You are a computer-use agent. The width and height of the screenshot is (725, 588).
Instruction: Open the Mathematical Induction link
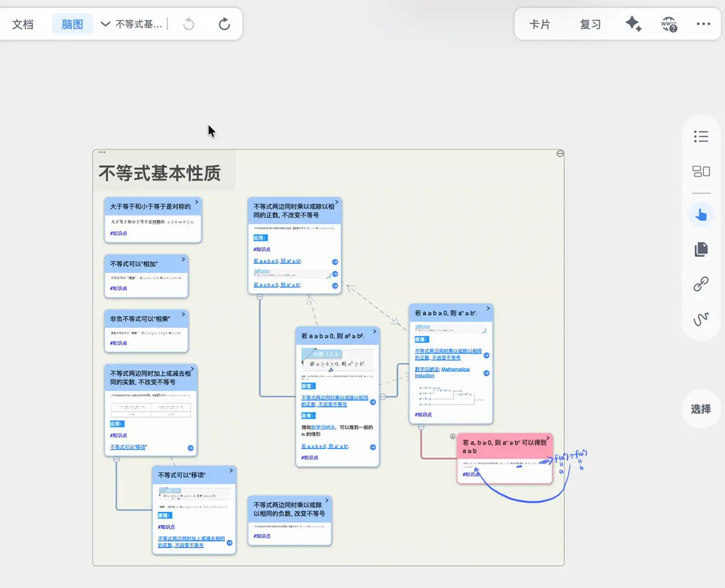(x=442, y=372)
